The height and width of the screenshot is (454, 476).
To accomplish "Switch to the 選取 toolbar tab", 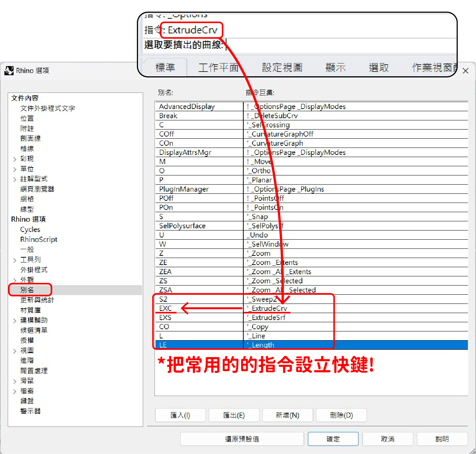I will [378, 68].
